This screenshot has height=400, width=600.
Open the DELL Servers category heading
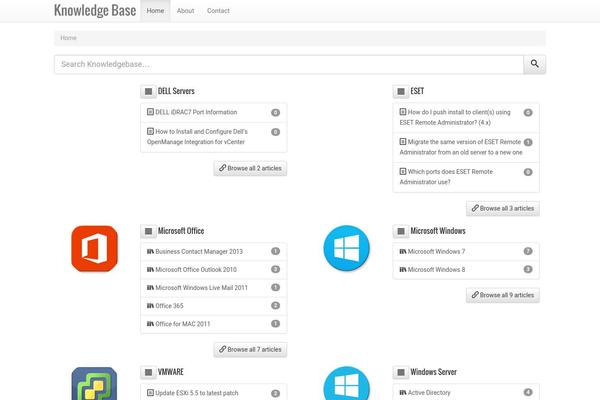click(176, 91)
